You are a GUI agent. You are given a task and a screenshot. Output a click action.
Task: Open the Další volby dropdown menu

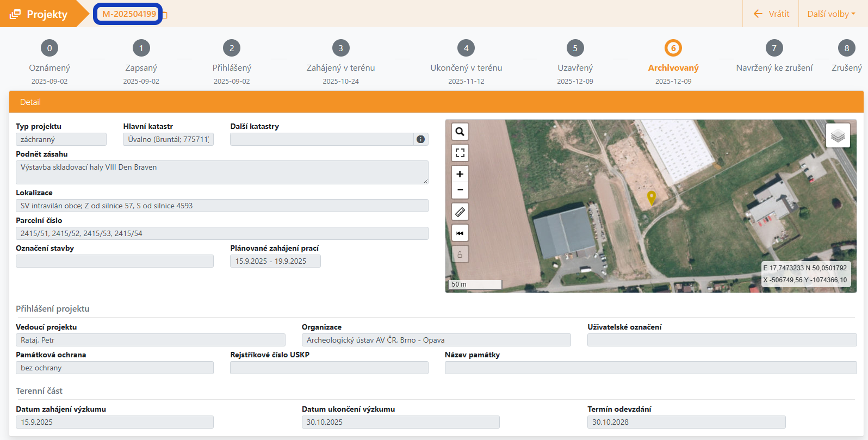click(831, 14)
